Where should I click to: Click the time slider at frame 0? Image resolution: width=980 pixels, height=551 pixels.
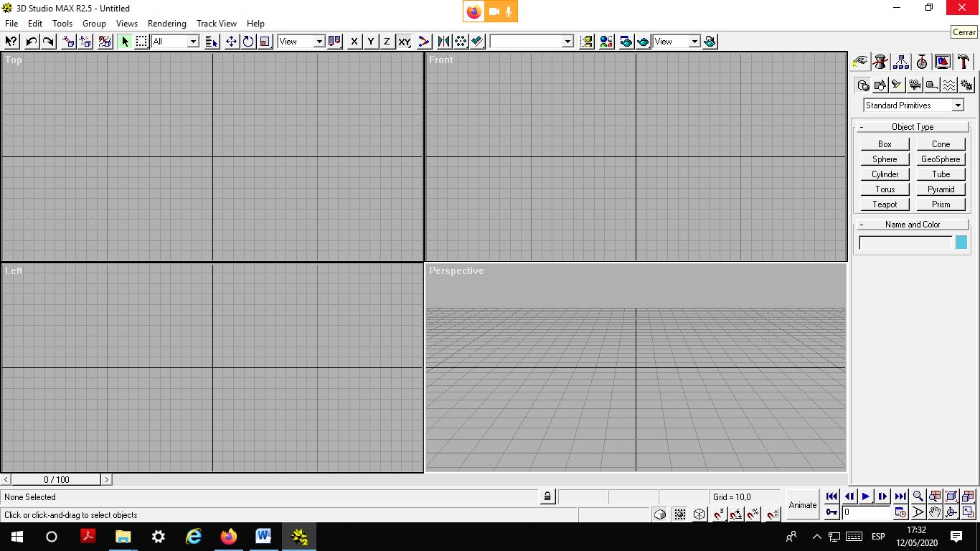(x=56, y=479)
